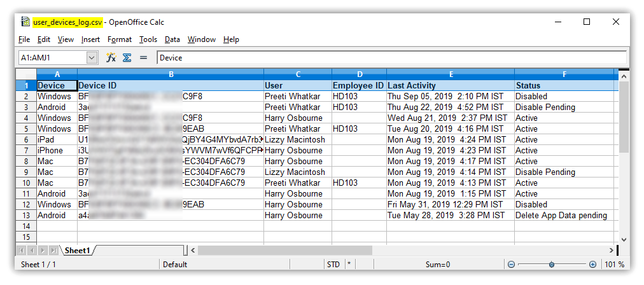Click the formula input line containing Device

tap(392, 58)
